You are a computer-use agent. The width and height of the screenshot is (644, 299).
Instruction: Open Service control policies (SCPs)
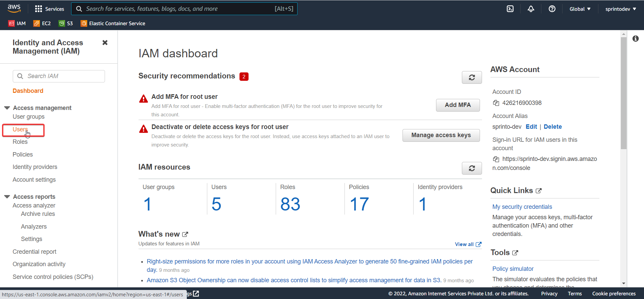click(53, 277)
